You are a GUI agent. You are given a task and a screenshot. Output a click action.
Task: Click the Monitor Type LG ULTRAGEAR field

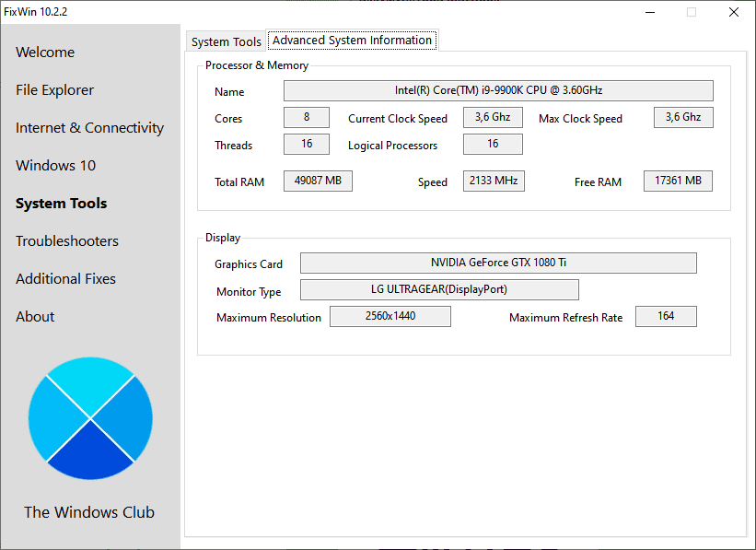tap(439, 289)
